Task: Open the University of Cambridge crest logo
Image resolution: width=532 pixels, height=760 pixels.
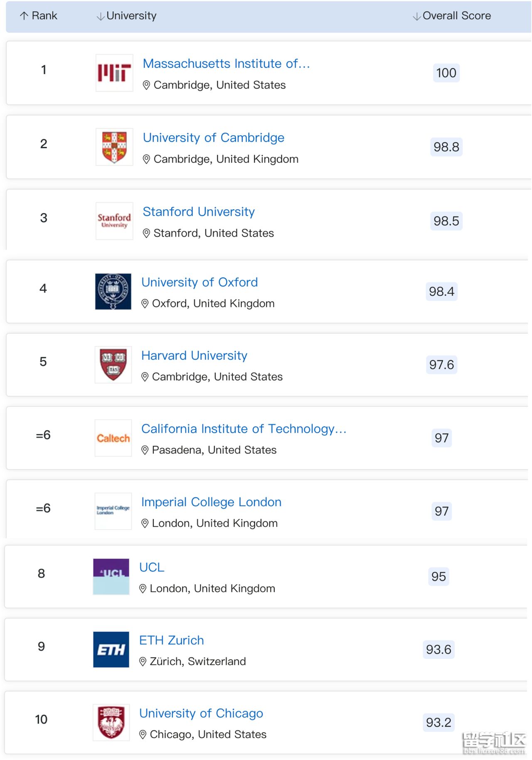Action: pos(114,147)
